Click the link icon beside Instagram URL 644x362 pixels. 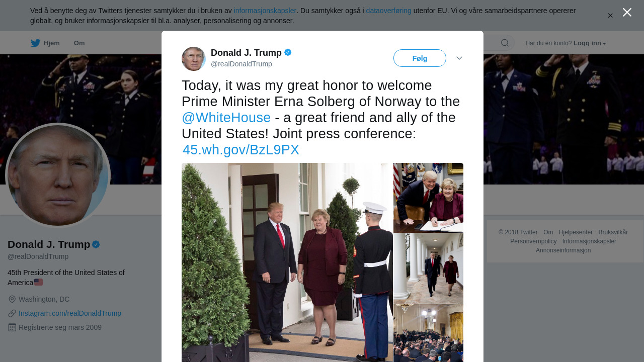12,313
